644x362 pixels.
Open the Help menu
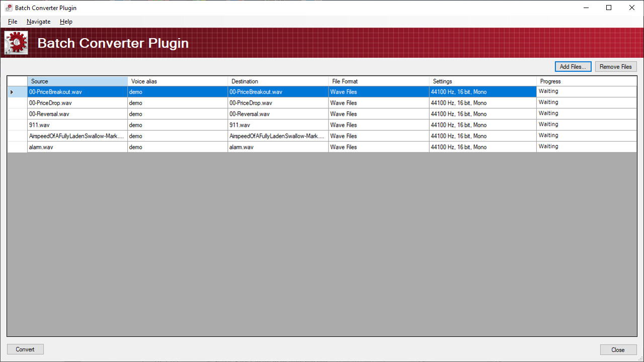66,22
